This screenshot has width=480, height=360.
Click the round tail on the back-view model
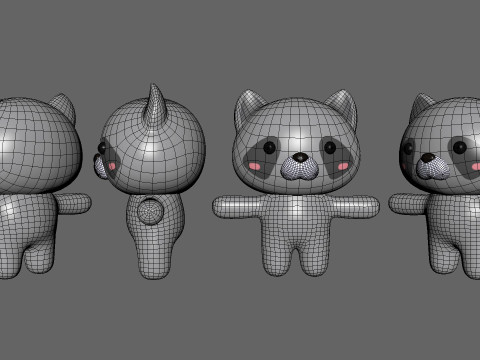click(150, 211)
